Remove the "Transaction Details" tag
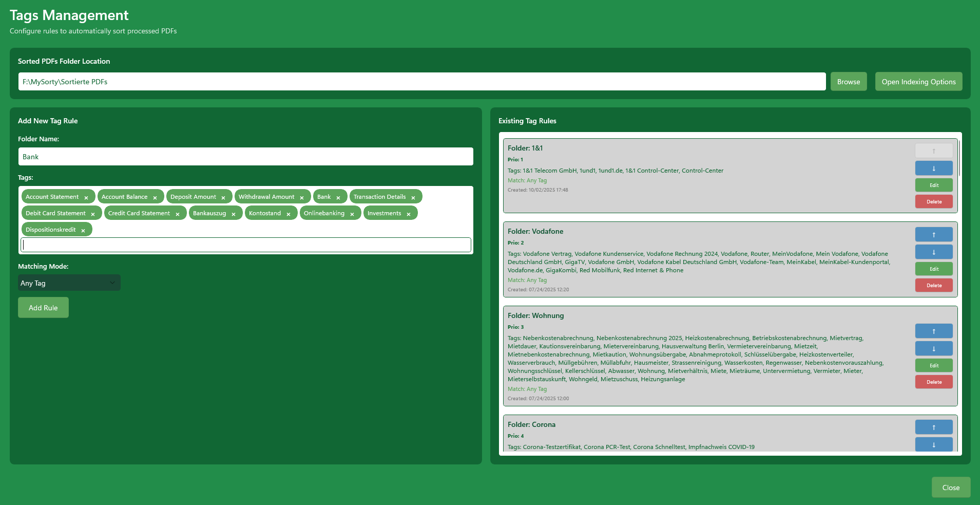Screen dimensions: 980x505 414,196
